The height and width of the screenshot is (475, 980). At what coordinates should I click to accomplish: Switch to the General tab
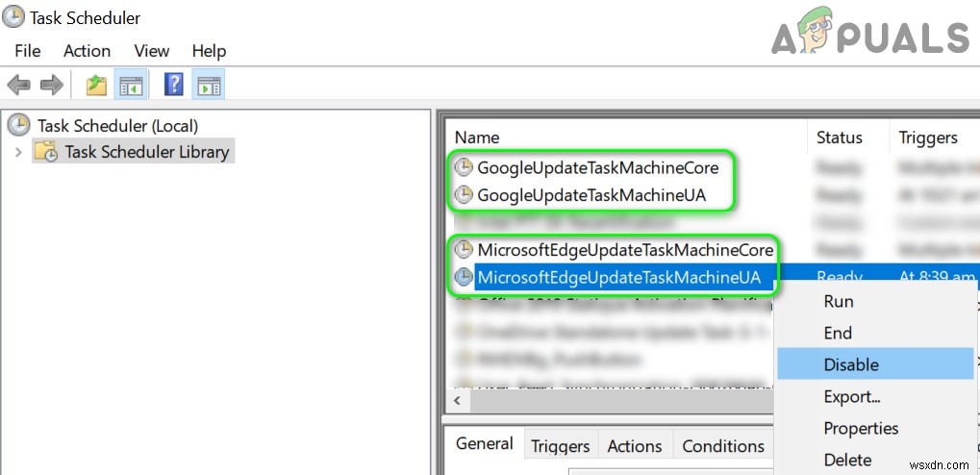click(485, 444)
